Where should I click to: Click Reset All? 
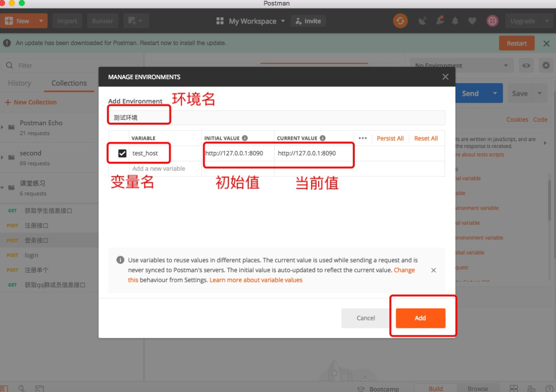[426, 138]
